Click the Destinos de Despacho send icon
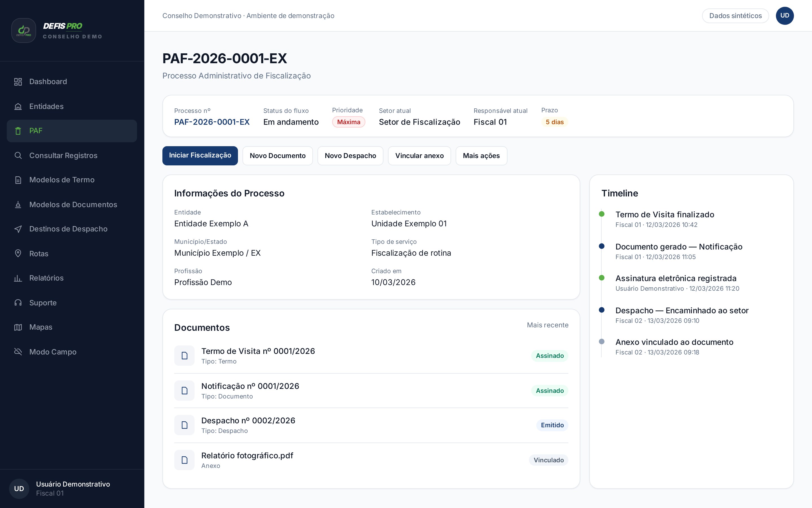 click(18, 229)
